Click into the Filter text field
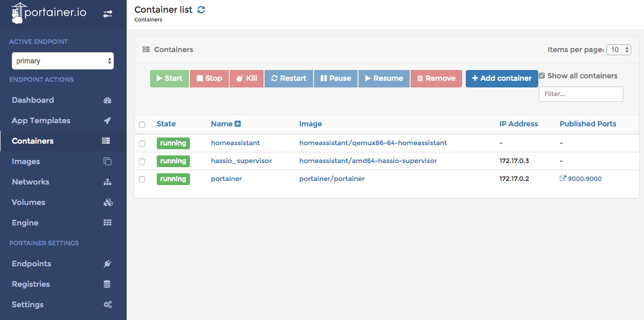This screenshot has height=320, width=644. tap(581, 94)
